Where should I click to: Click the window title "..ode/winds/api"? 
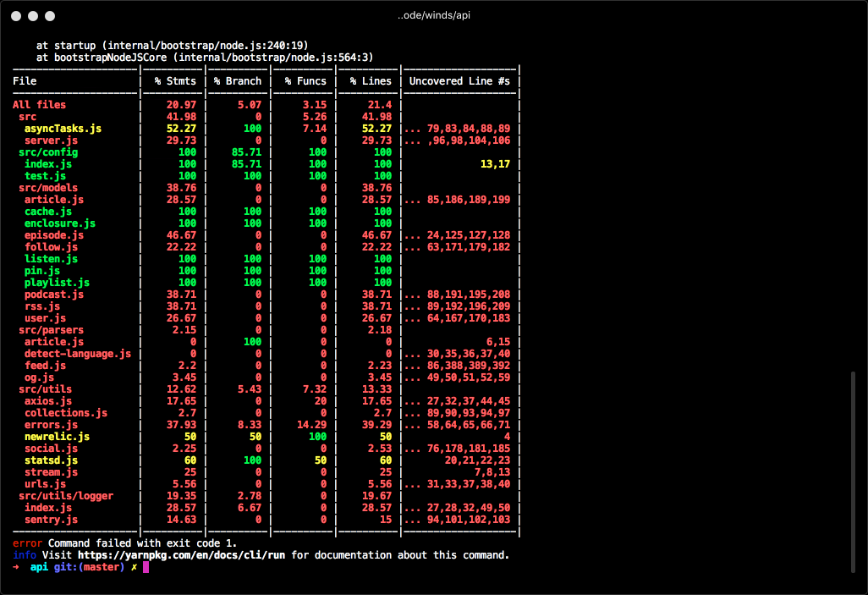[x=433, y=16]
